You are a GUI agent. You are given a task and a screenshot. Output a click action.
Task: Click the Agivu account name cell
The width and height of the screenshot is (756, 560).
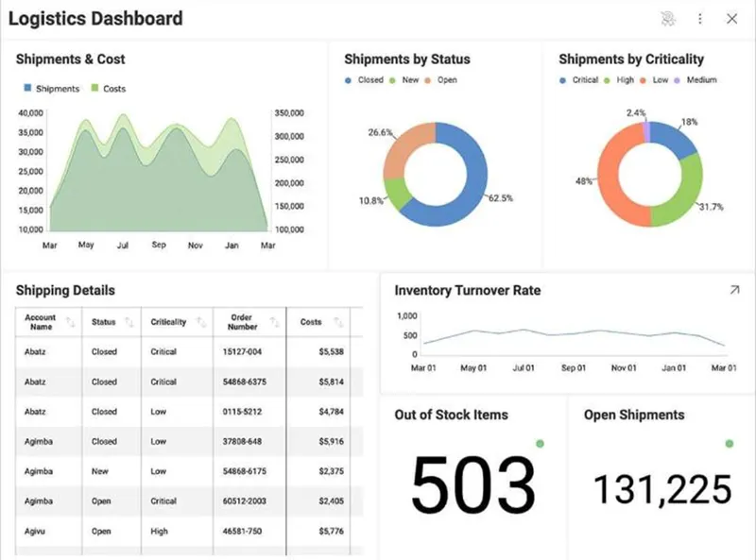pyautogui.click(x=35, y=531)
